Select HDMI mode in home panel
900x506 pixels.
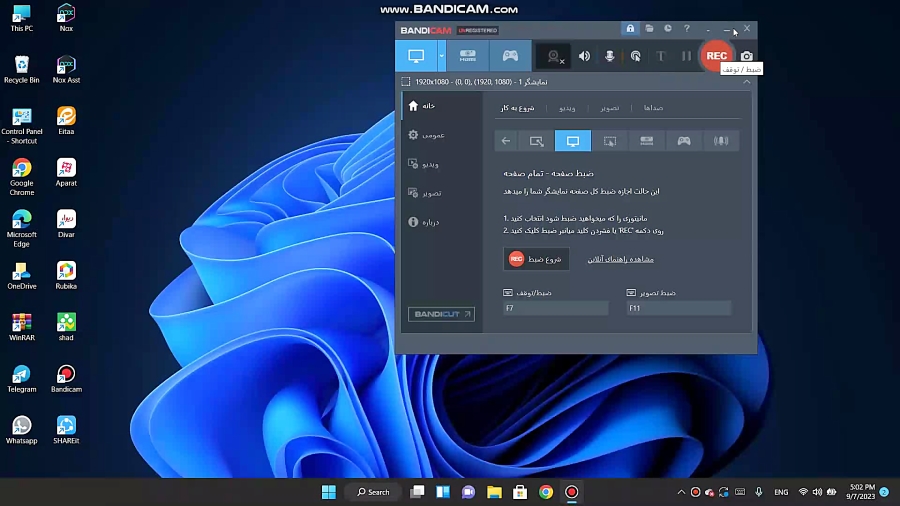[647, 141]
